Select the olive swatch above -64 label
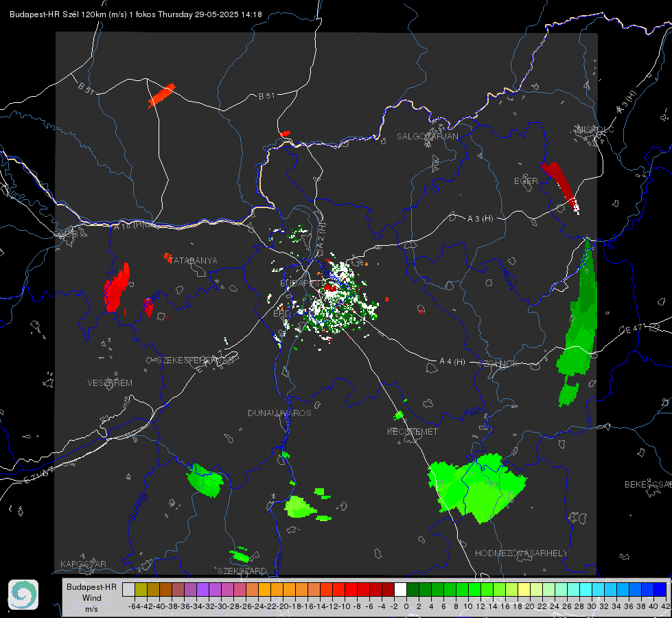Viewport: 672px width, 618px height. (141, 589)
